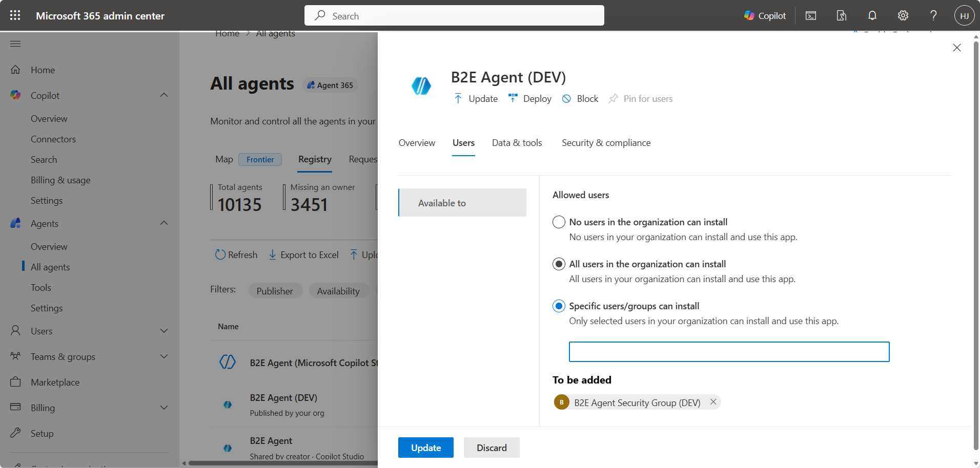Open the notifications bell

click(x=872, y=15)
